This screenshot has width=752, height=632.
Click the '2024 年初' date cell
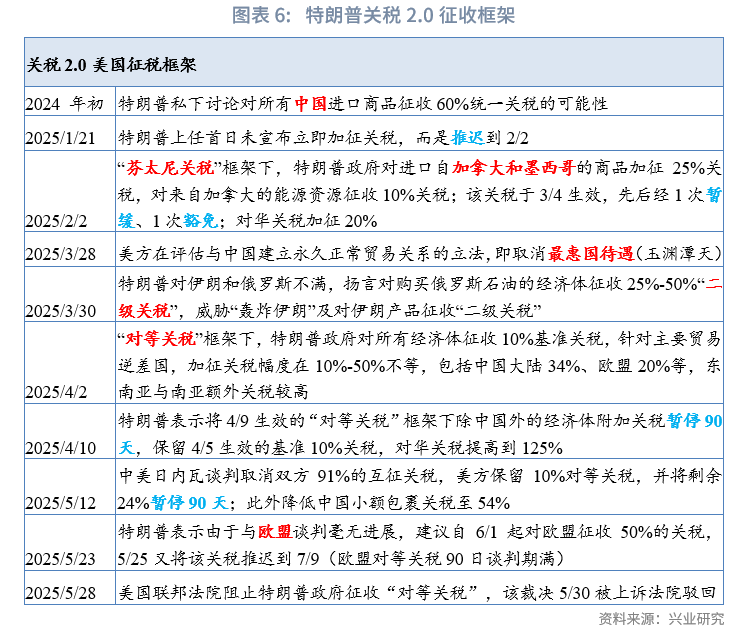click(64, 104)
